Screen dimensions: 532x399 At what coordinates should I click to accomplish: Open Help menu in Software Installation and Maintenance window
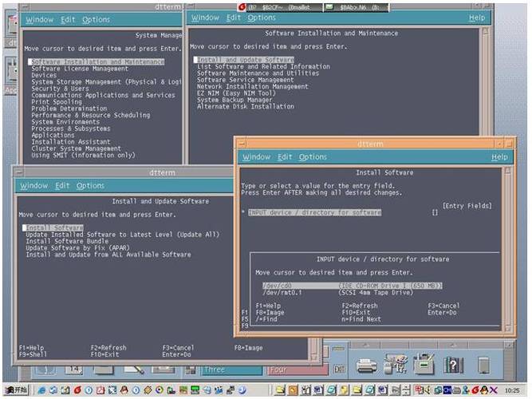click(476, 18)
